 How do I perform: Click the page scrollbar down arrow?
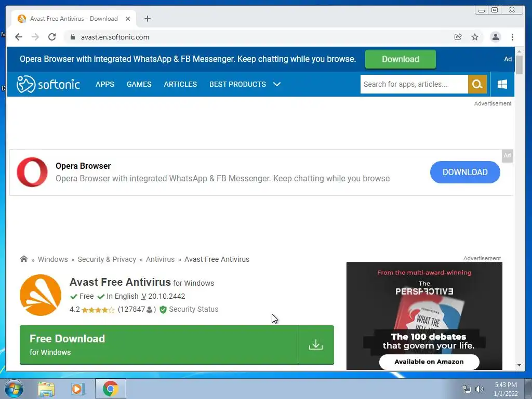pos(519,365)
